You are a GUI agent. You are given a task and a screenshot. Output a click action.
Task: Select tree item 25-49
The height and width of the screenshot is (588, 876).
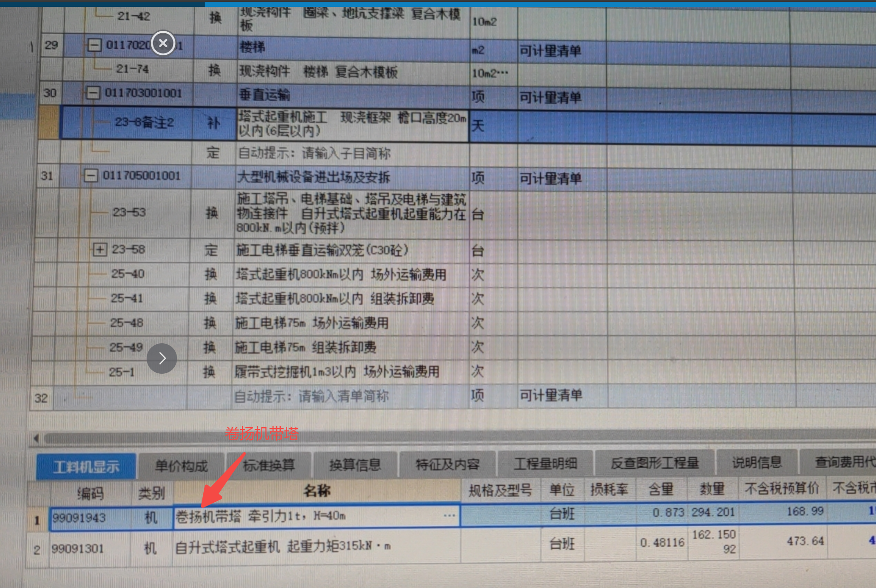[126, 347]
